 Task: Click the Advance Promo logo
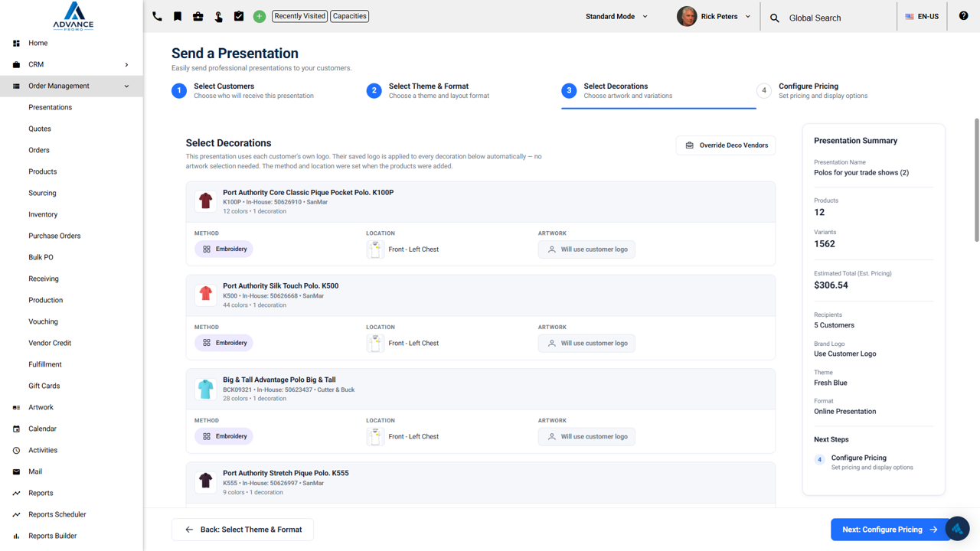click(73, 15)
